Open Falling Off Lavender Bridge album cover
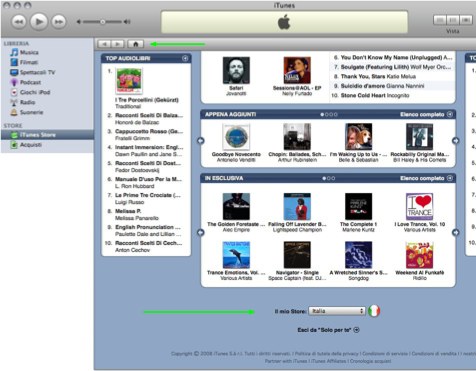The width and height of the screenshot is (476, 371). click(297, 206)
